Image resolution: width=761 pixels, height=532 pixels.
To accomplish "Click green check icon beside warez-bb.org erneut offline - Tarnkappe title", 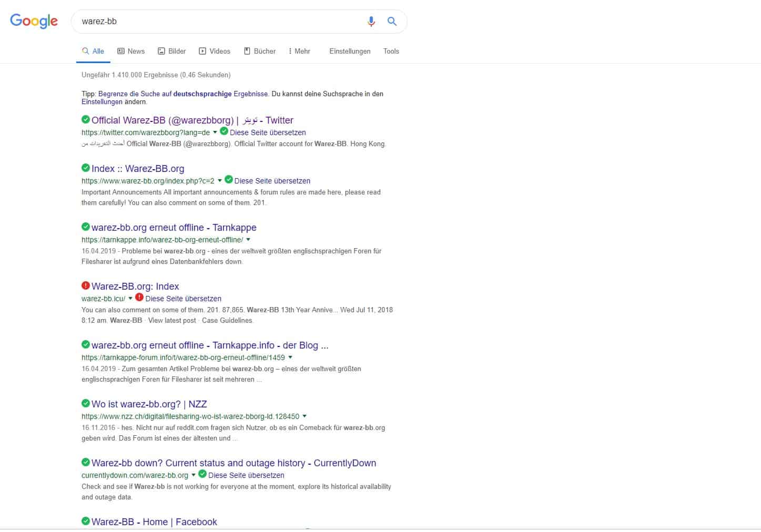I will pyautogui.click(x=86, y=227).
